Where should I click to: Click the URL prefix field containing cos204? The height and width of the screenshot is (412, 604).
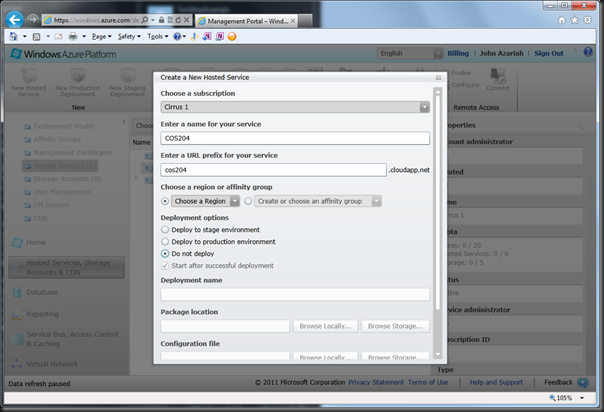(x=273, y=170)
